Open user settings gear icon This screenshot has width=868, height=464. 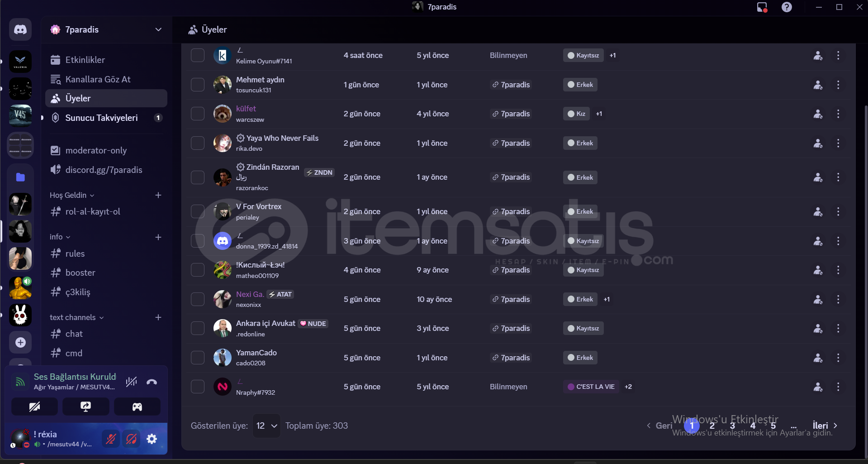(x=152, y=439)
